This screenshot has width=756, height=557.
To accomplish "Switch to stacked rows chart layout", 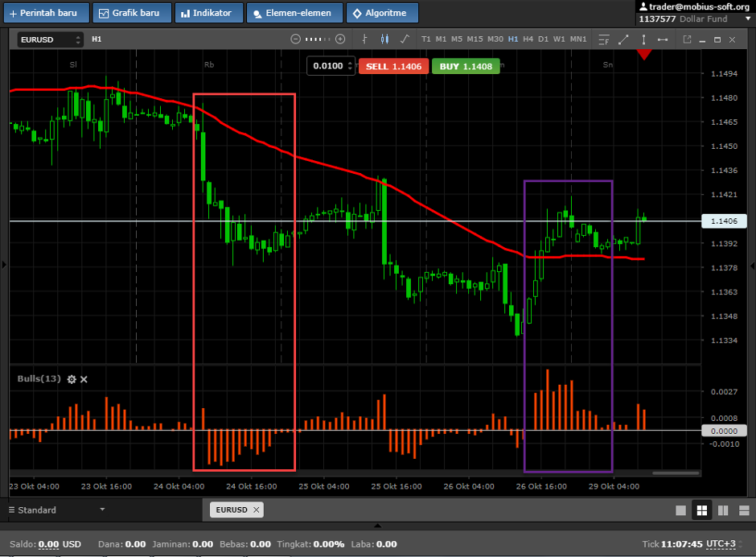I will (x=744, y=510).
